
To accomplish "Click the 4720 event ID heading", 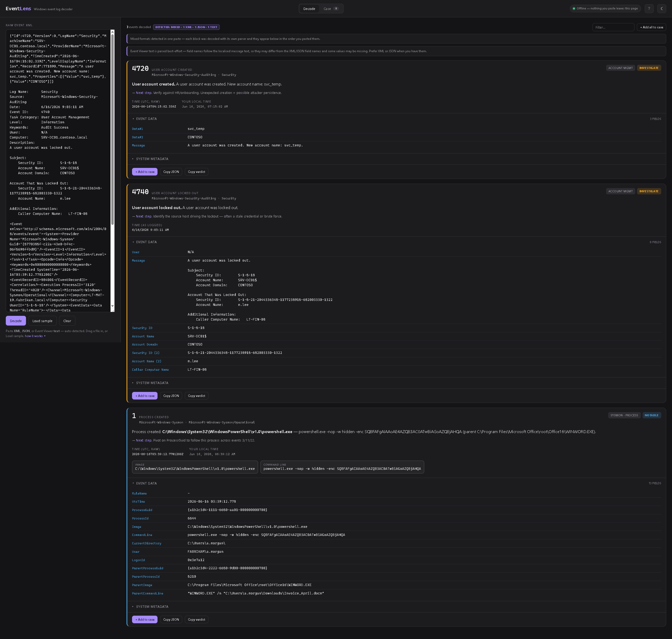I will (x=140, y=68).
